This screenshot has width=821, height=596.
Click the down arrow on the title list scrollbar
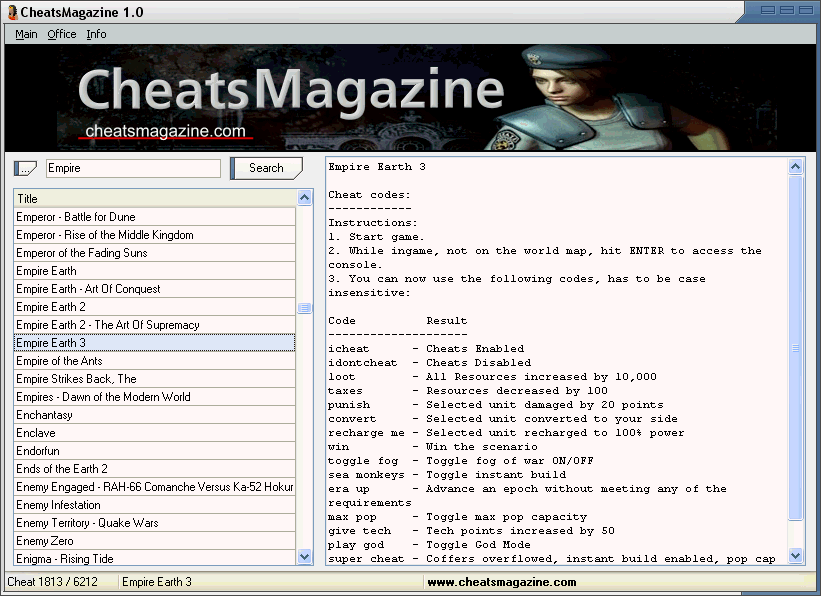click(x=304, y=556)
